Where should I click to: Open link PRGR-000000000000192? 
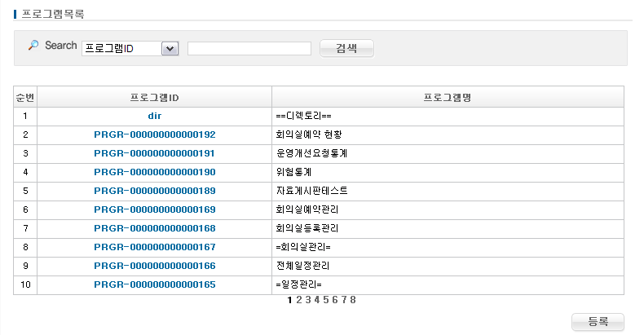tap(154, 134)
